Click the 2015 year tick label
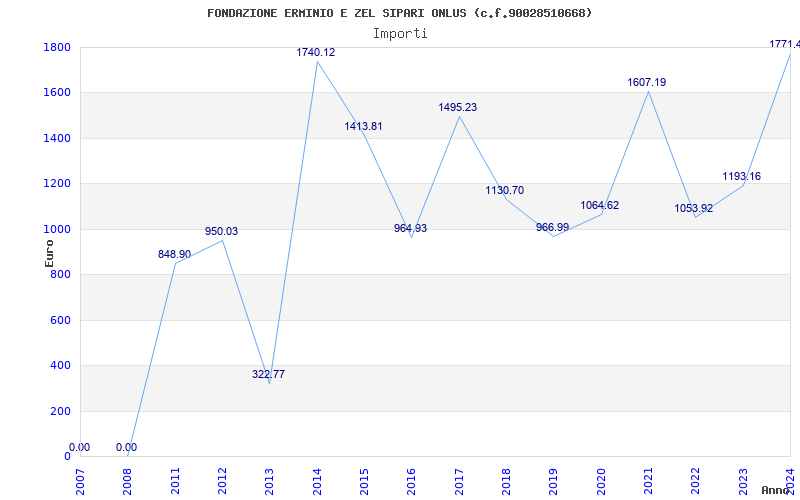This screenshot has width=800, height=500. pyautogui.click(x=364, y=481)
